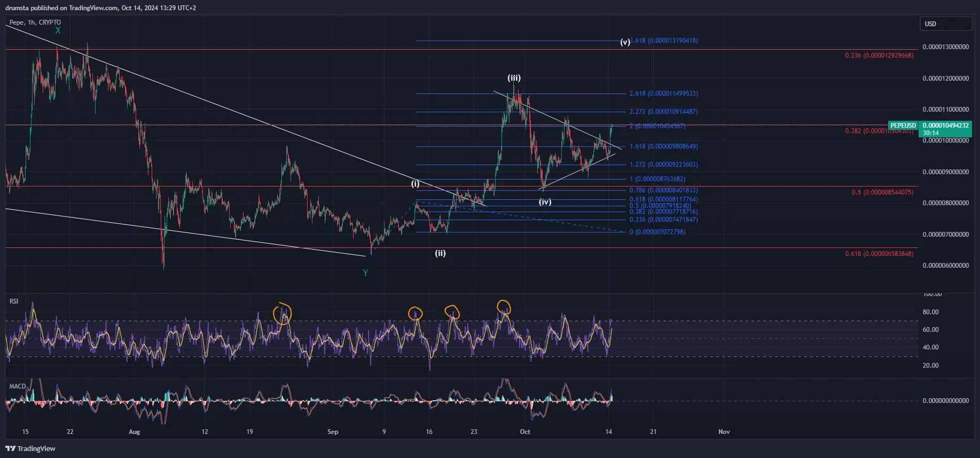Click the 2.618 Fibonacci extension label
Screen dimensions: 980x458
pyautogui.click(x=663, y=94)
